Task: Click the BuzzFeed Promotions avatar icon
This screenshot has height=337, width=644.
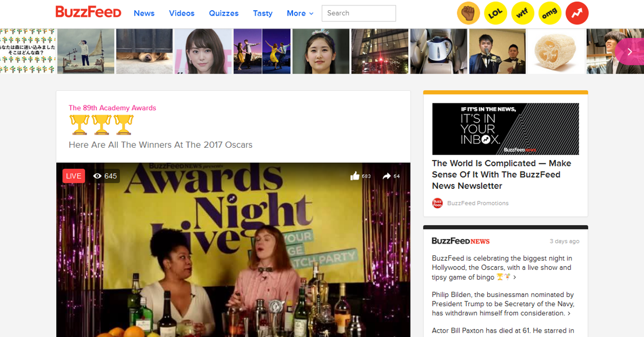Action: [437, 203]
